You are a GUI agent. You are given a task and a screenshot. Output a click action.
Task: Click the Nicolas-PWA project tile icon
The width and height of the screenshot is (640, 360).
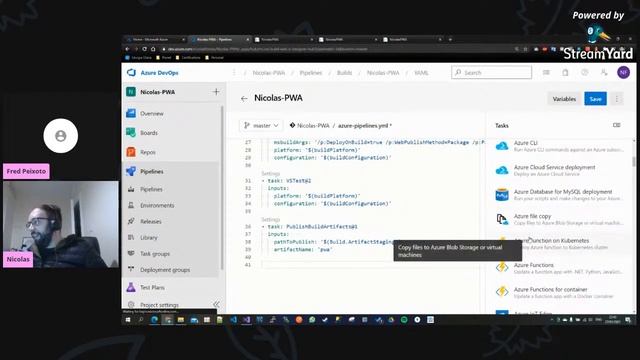coord(131,92)
